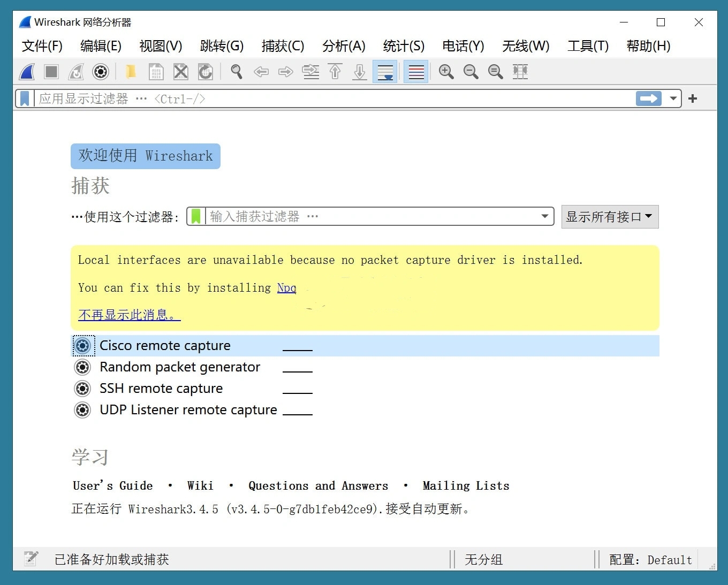Click the display filter input field
Viewport: 728px width, 585px height.
tap(332, 99)
